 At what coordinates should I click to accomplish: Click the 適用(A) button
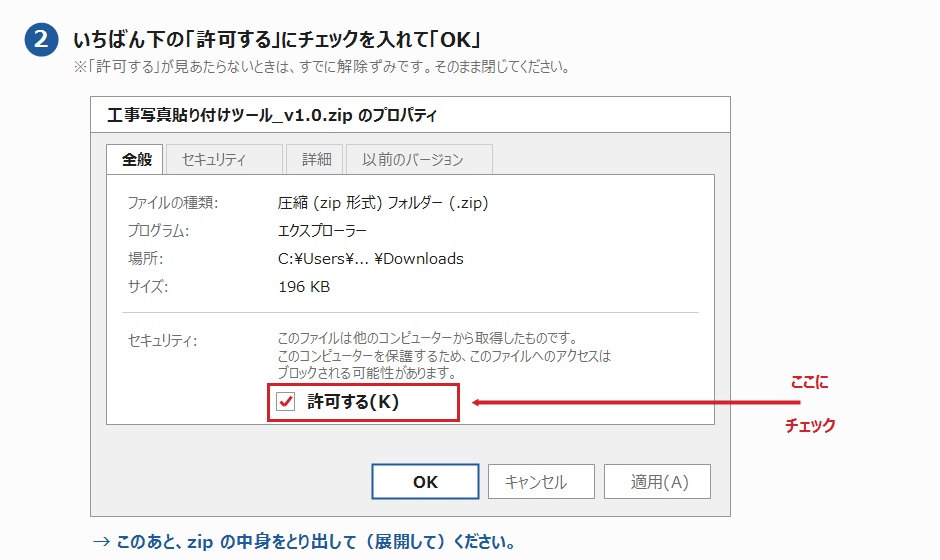coord(657,481)
